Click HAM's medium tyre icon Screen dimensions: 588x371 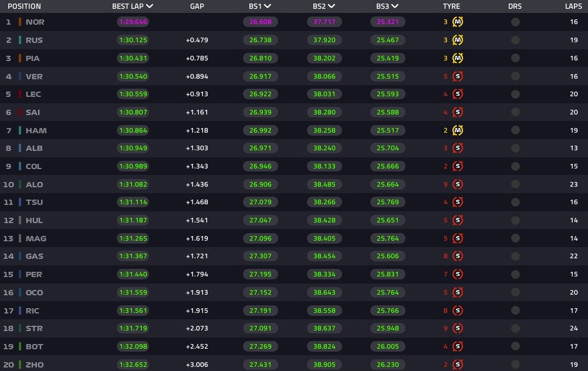(x=458, y=130)
